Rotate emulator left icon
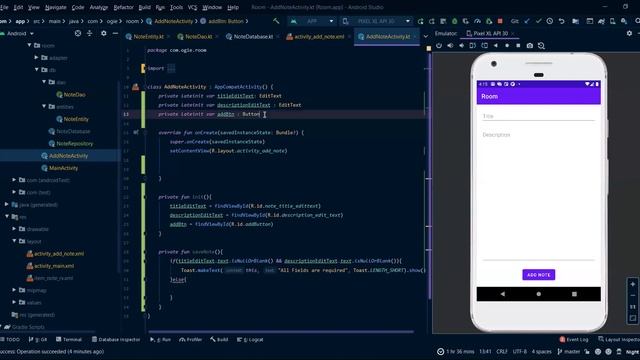Screen dimensions: 640x360 (473, 46)
